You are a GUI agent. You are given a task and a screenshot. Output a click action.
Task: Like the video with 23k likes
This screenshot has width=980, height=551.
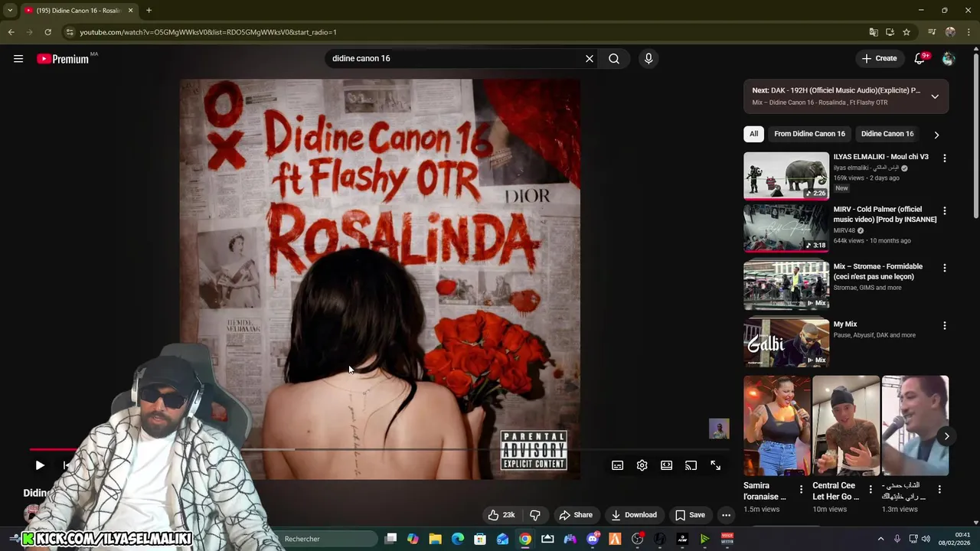coord(501,515)
